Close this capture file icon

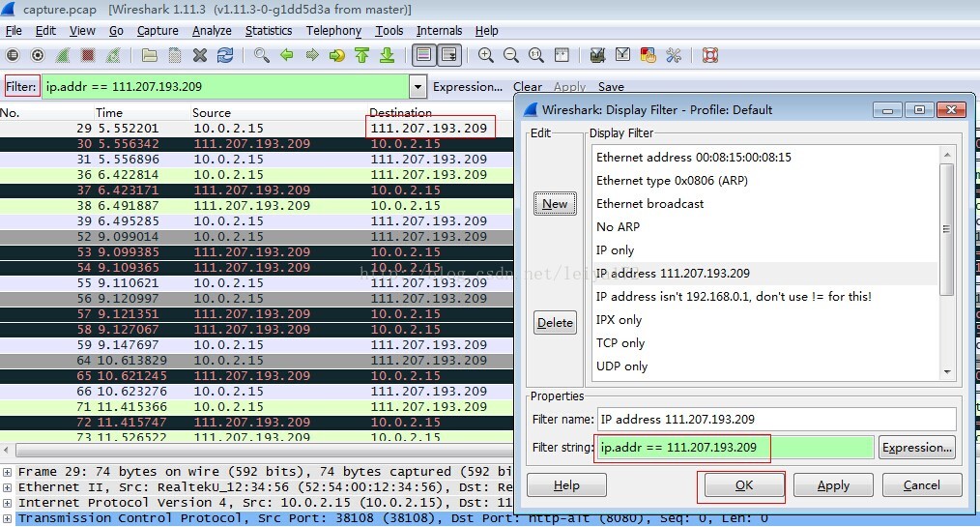coord(200,56)
